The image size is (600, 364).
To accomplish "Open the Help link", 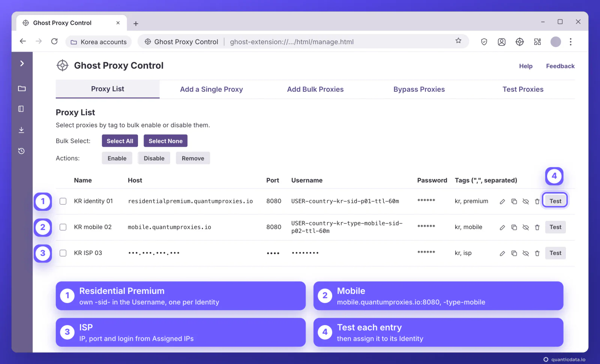I will coord(526,66).
